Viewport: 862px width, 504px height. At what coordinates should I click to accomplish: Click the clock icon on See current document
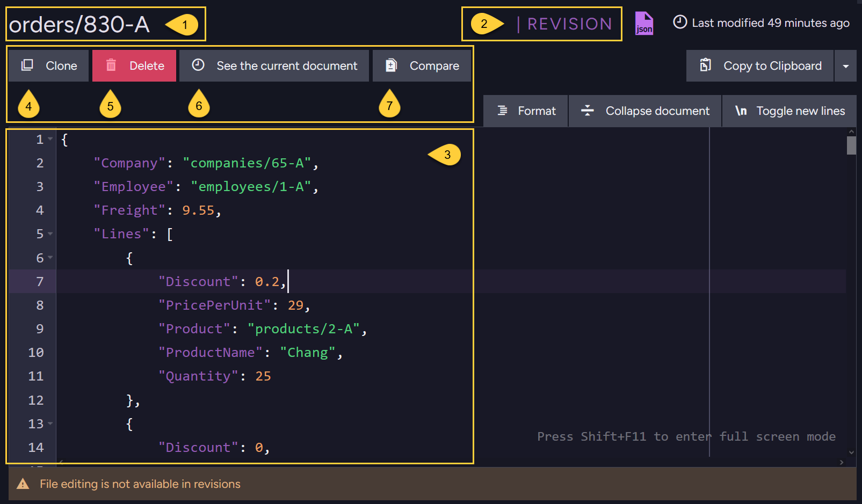(198, 65)
